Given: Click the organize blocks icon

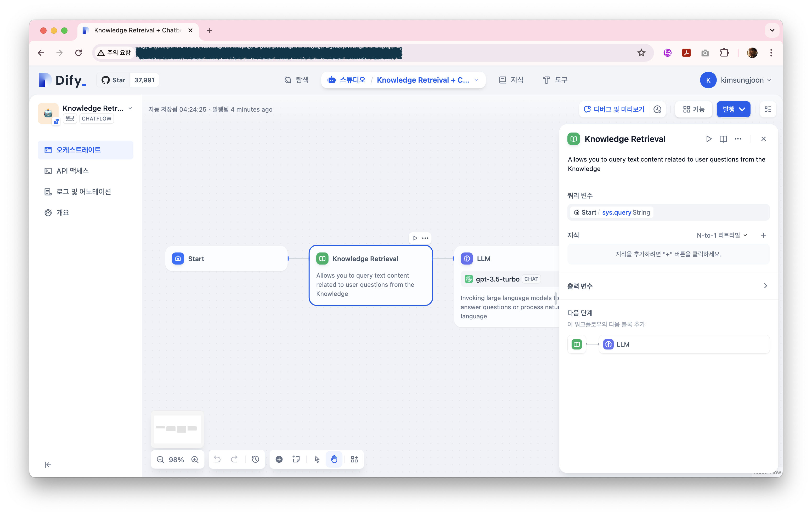Looking at the screenshot, I should pos(354,459).
